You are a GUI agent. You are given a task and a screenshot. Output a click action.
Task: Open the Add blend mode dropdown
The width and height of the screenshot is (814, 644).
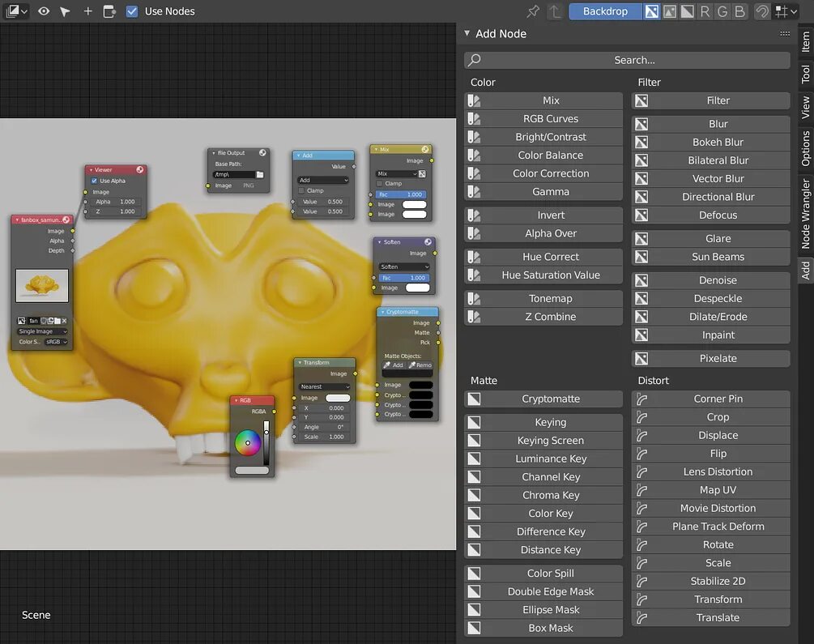(x=323, y=180)
